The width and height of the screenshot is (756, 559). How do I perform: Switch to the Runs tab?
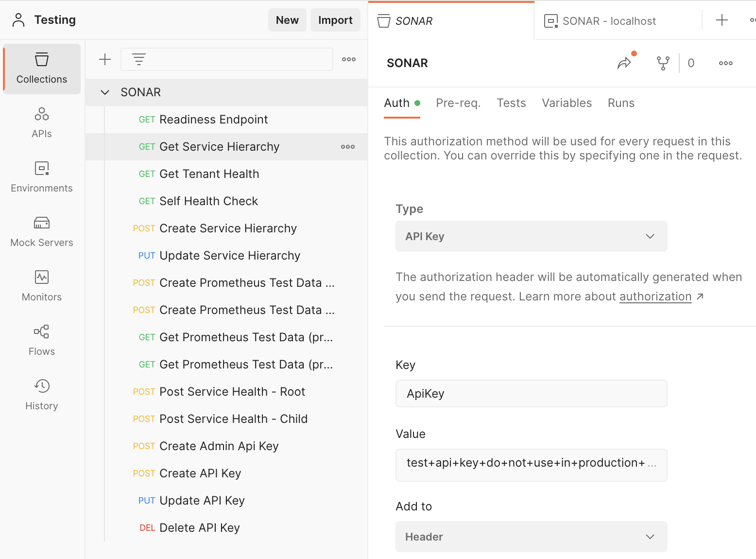point(621,103)
